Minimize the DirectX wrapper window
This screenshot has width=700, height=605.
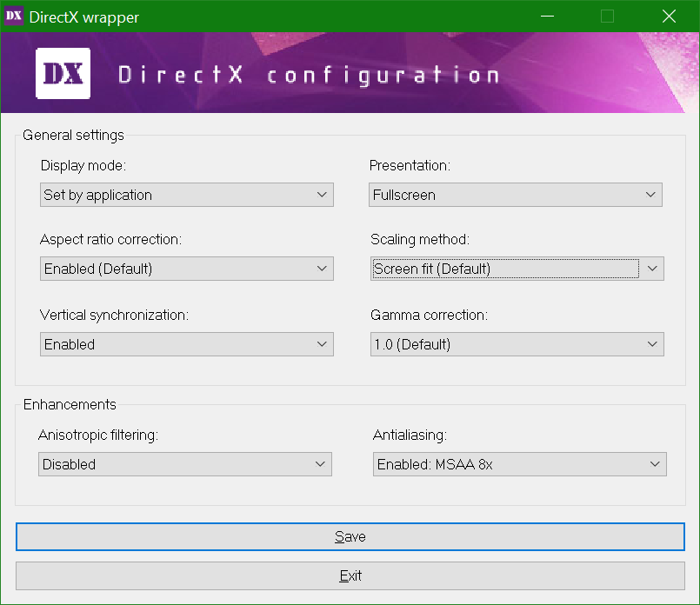[547, 17]
